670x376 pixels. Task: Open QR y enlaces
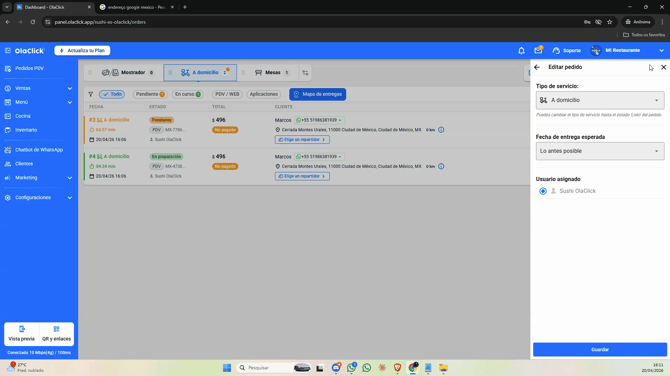[x=56, y=334]
